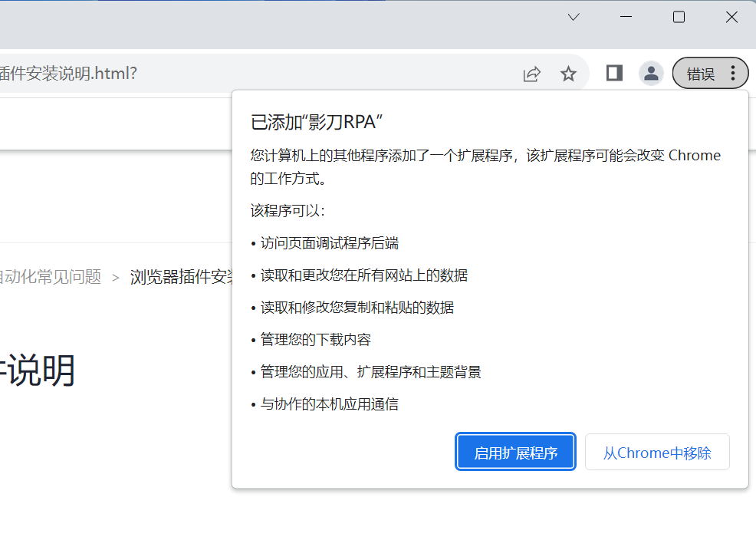
Task: Open the side panel icon
Action: coord(614,74)
